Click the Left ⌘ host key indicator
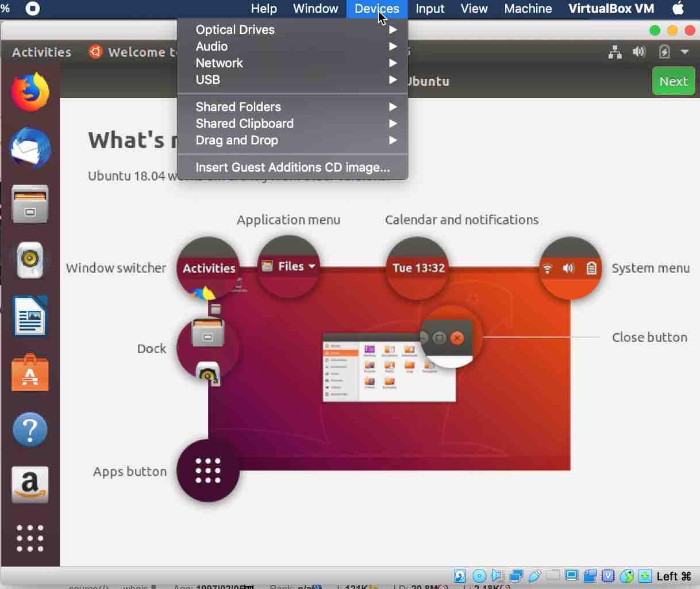The width and height of the screenshot is (700, 589). [674, 576]
